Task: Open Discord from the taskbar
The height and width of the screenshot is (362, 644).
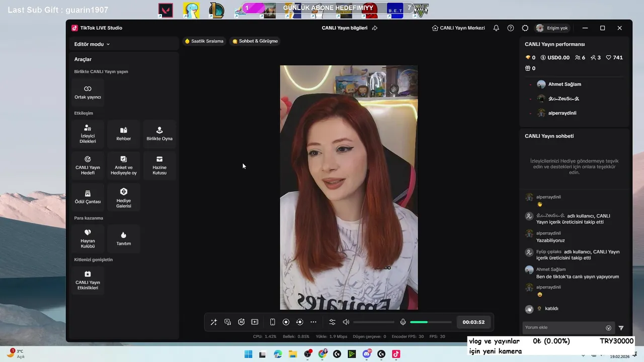Action: point(367,354)
